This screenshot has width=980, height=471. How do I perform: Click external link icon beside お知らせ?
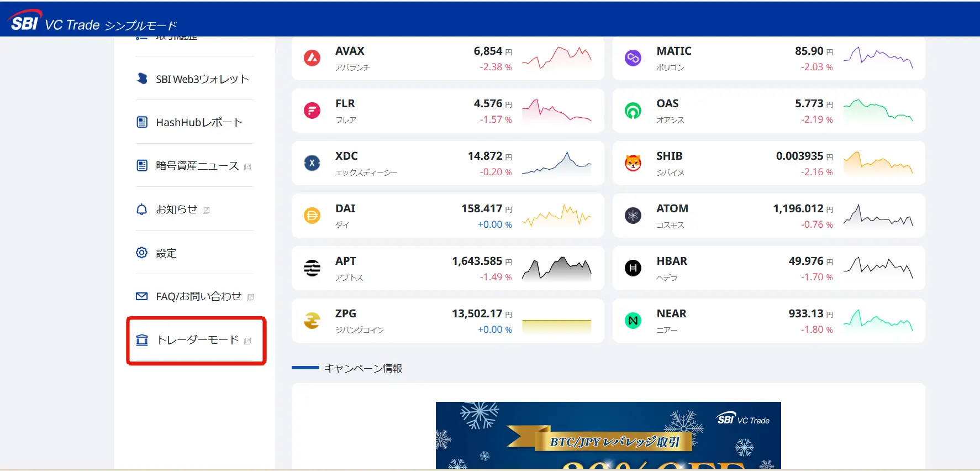tap(206, 211)
